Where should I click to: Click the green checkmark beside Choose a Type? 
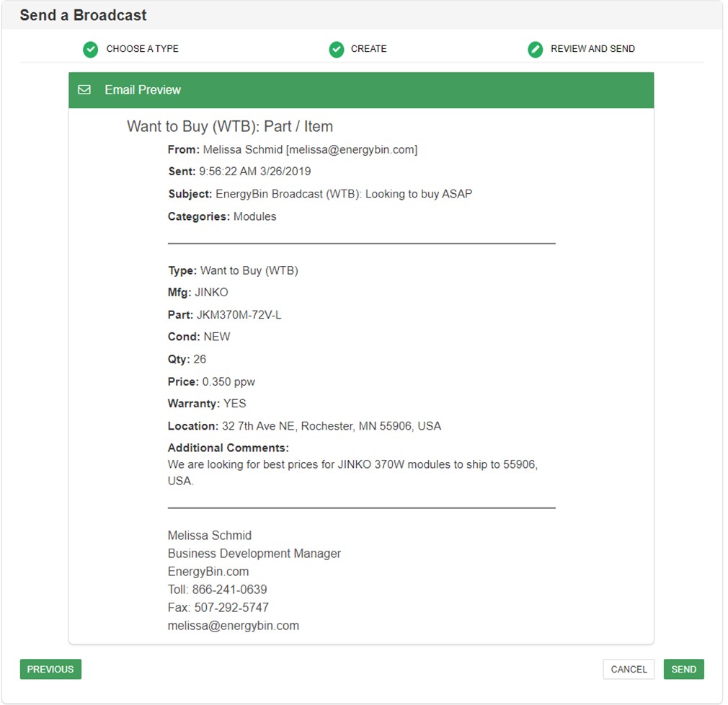[90, 49]
